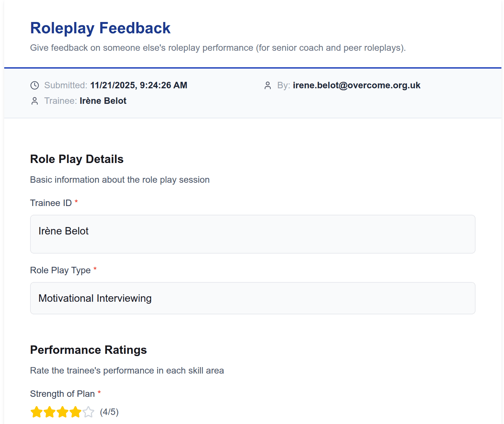Click the clock icon beside Submitted
The height and width of the screenshot is (424, 504).
(x=35, y=85)
